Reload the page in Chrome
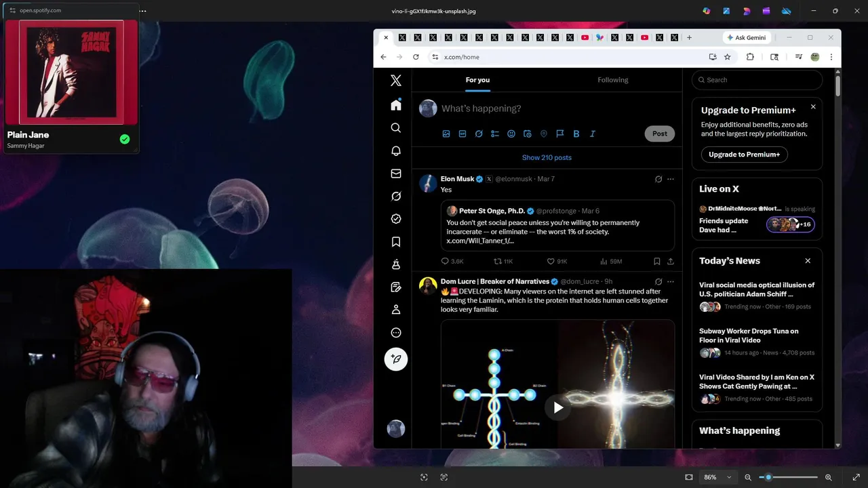The height and width of the screenshot is (488, 868). coord(416,57)
